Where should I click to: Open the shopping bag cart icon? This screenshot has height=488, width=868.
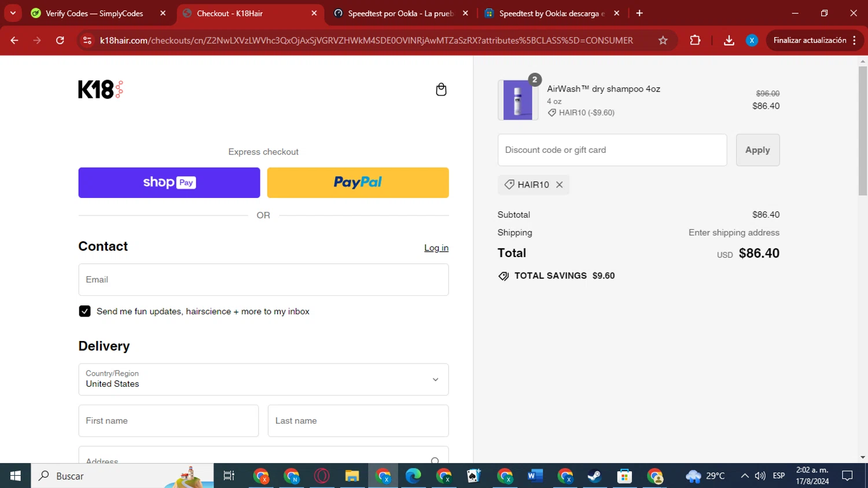pos(441,89)
